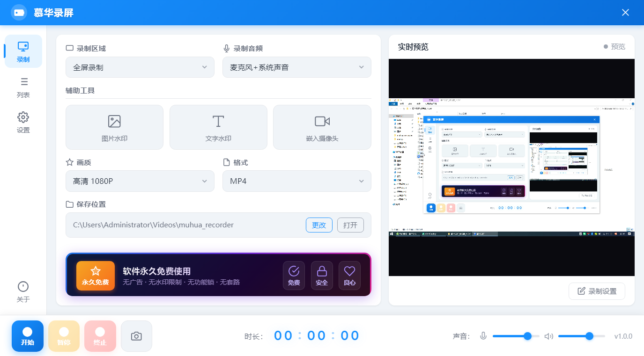Open 录制设置 under the preview
The height and width of the screenshot is (356, 644).
tap(597, 291)
